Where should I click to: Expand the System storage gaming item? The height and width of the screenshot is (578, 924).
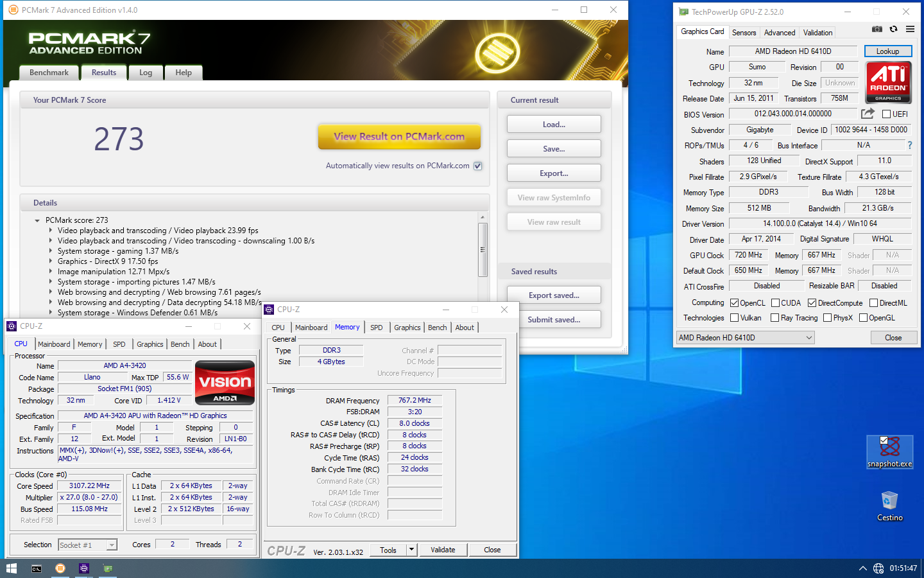(x=51, y=251)
